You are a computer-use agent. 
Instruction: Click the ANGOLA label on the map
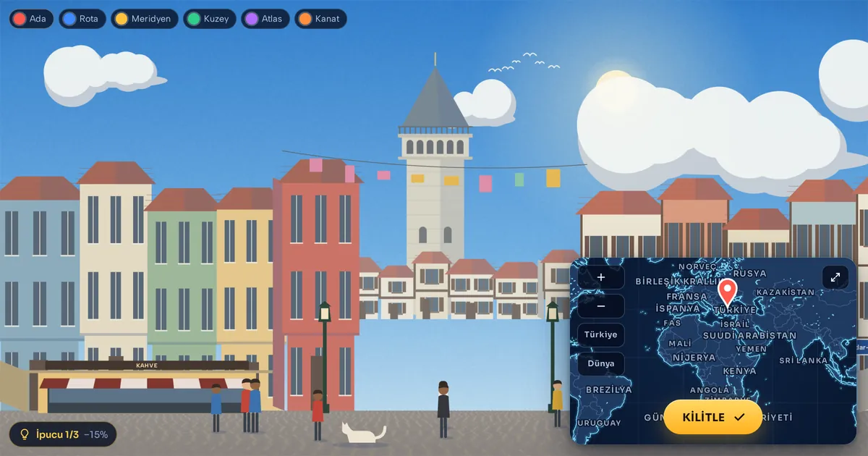pyautogui.click(x=710, y=390)
